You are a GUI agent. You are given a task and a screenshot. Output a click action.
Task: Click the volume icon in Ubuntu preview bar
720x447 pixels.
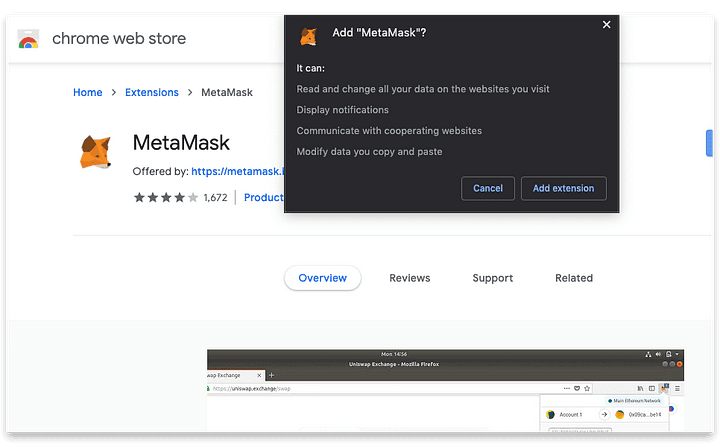click(x=658, y=354)
